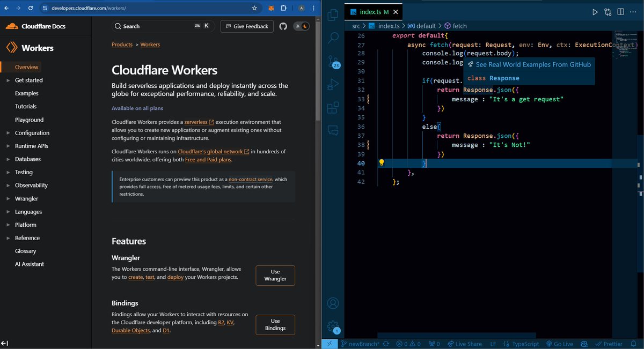
Task: Open Run and Debug view
Action: click(x=333, y=84)
